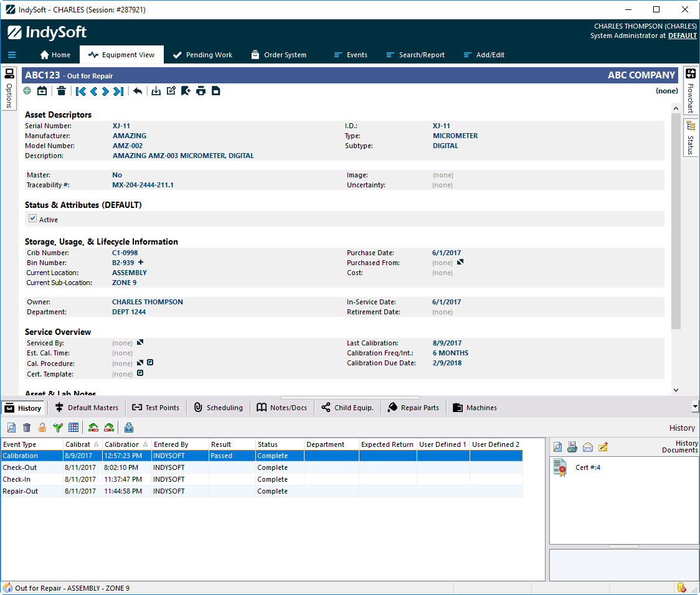
Task: Go to the next record arrow
Action: tap(105, 91)
